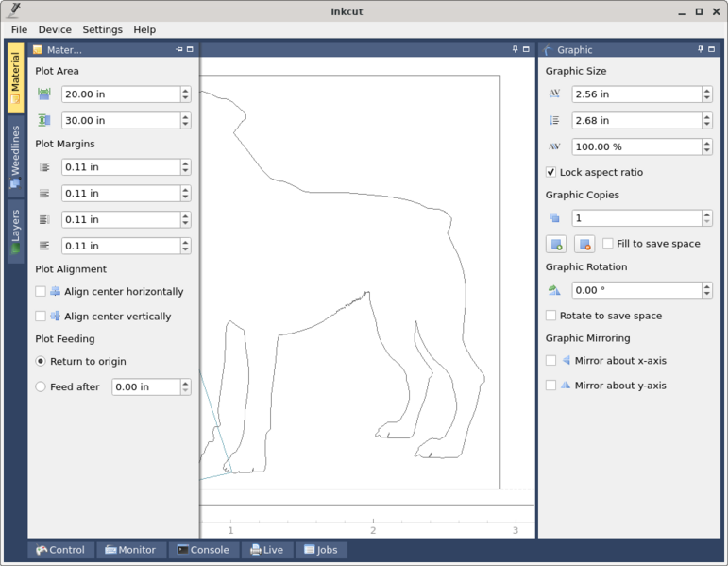Click the graphic height icon beside 2.68 in
The height and width of the screenshot is (566, 728).
[554, 120]
